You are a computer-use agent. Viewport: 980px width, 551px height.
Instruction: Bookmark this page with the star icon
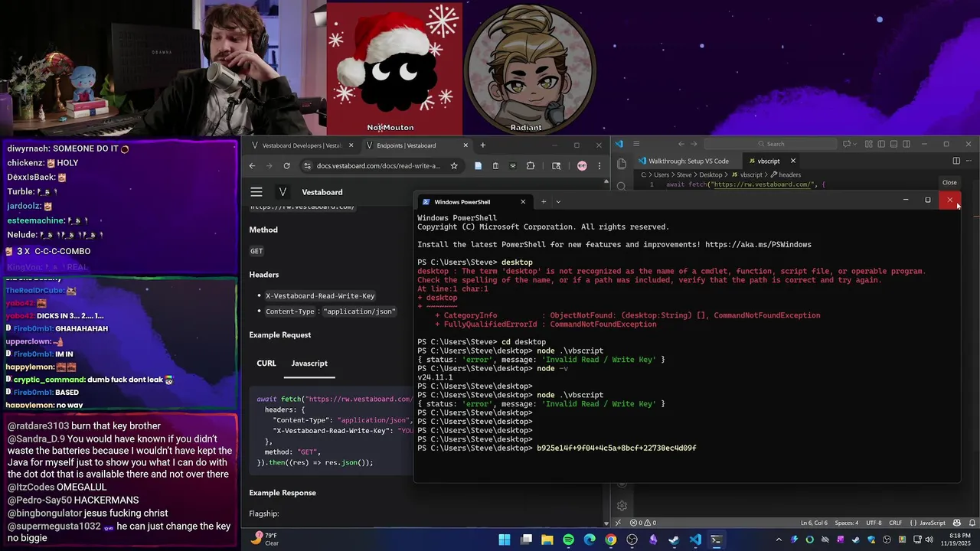click(454, 165)
